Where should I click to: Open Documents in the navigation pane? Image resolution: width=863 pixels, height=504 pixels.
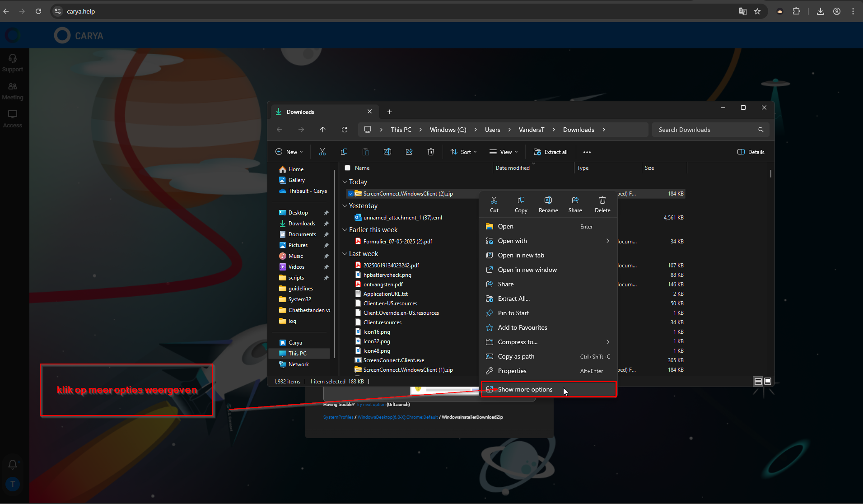click(302, 234)
